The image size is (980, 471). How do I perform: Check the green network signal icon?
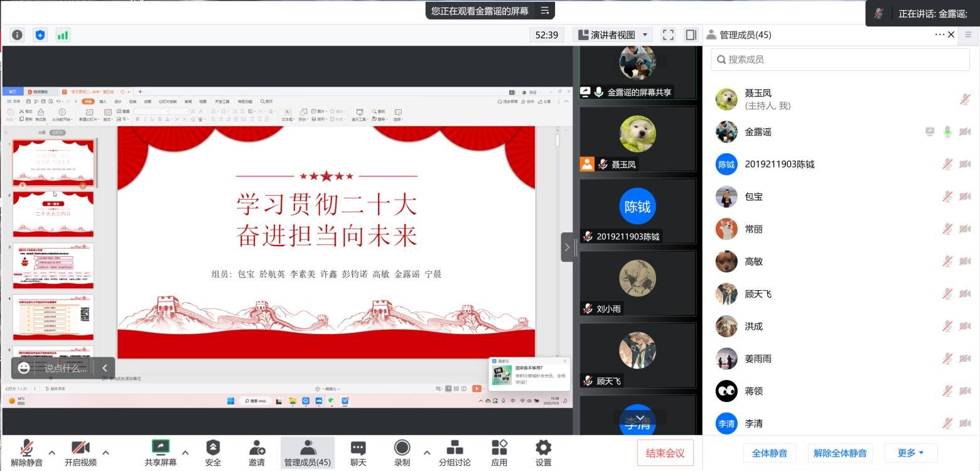point(63,35)
